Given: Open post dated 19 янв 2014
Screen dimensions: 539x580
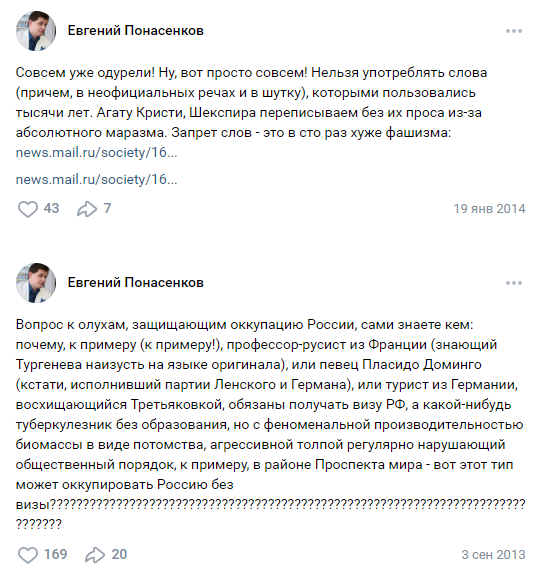Looking at the screenshot, I should tap(489, 209).
